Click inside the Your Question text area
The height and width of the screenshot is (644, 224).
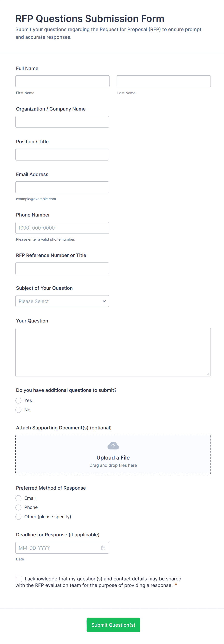point(113,352)
